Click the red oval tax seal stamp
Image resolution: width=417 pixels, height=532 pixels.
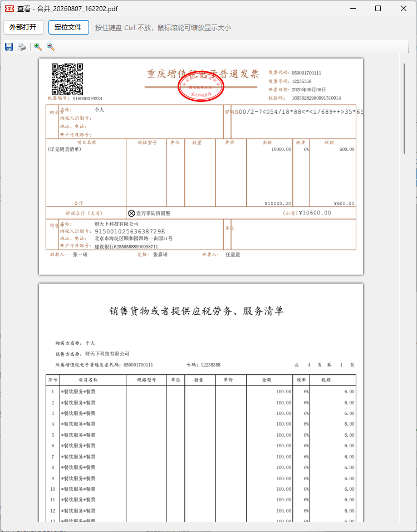pos(202,86)
